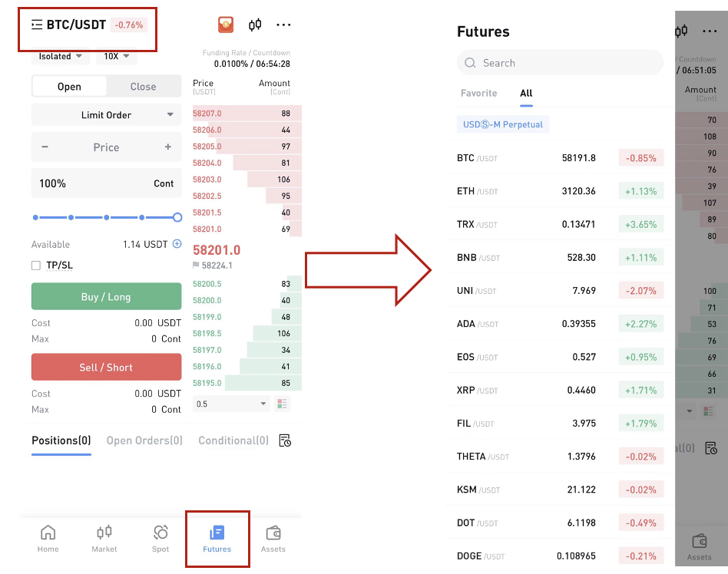Click the Sell / Short button

106,367
